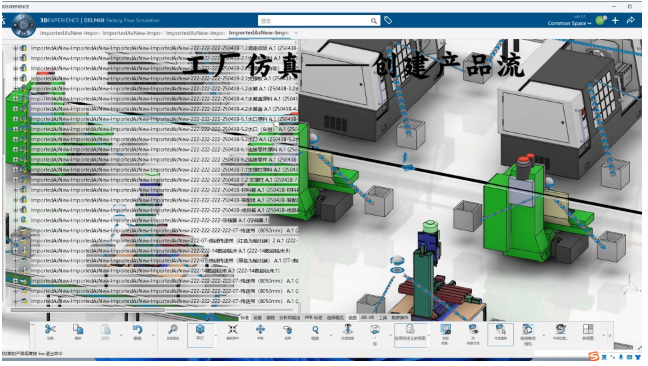Open dropdown arrow next to undo
648x366 pixels.
(153, 335)
